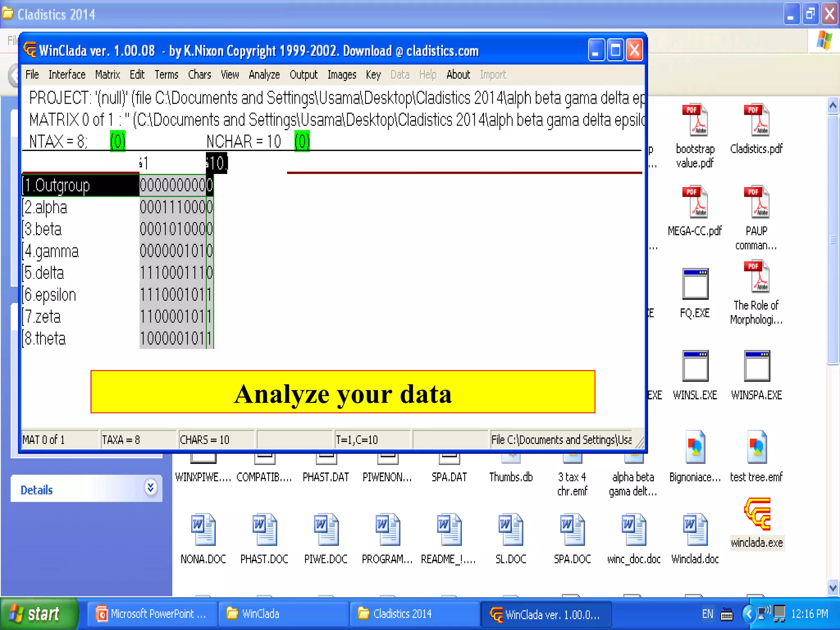Open the Key menu
Image resolution: width=840 pixels, height=630 pixels.
click(x=373, y=75)
